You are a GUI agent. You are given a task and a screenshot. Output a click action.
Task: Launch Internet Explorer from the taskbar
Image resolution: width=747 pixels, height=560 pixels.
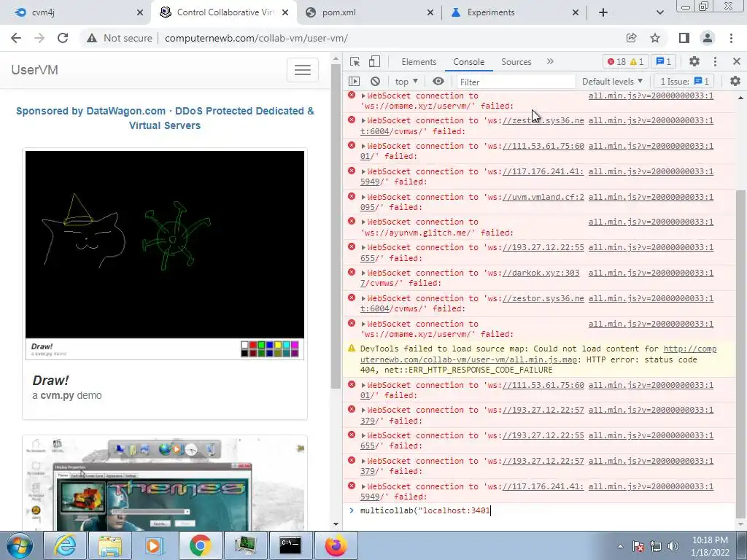[64, 545]
